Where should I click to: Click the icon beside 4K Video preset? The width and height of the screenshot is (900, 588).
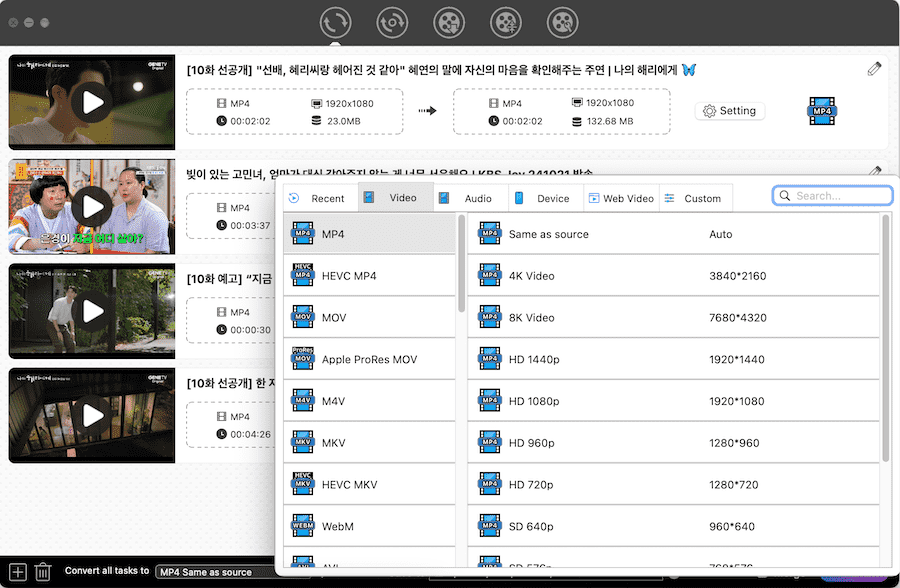pyautogui.click(x=490, y=275)
